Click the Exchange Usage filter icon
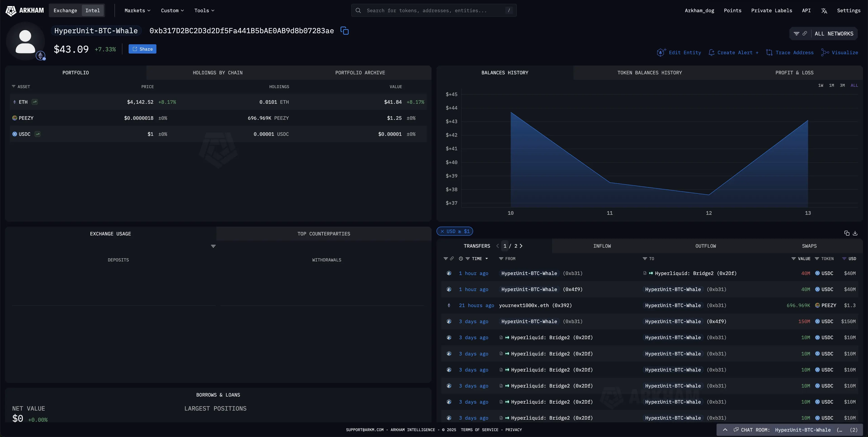 [x=213, y=246]
